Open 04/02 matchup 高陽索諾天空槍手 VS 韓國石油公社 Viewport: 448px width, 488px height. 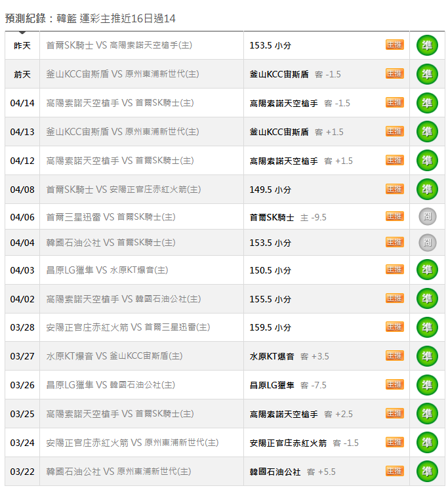[x=123, y=299]
